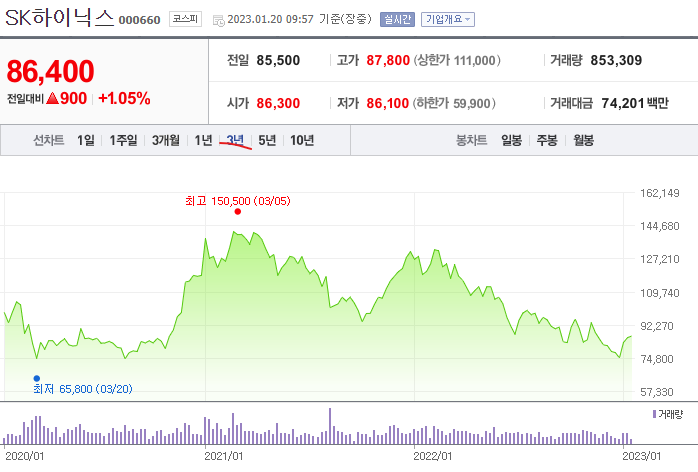
Task: Click the lower limit 하한가 59,900 text
Action: coord(454,103)
